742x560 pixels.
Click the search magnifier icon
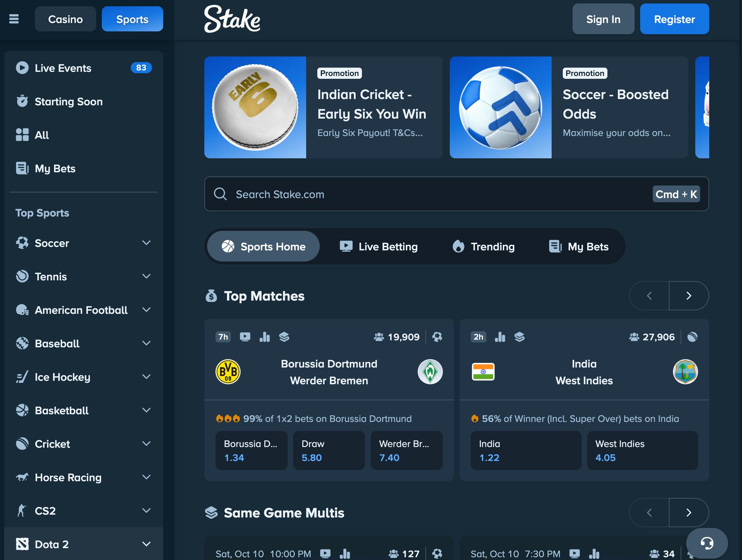click(220, 194)
